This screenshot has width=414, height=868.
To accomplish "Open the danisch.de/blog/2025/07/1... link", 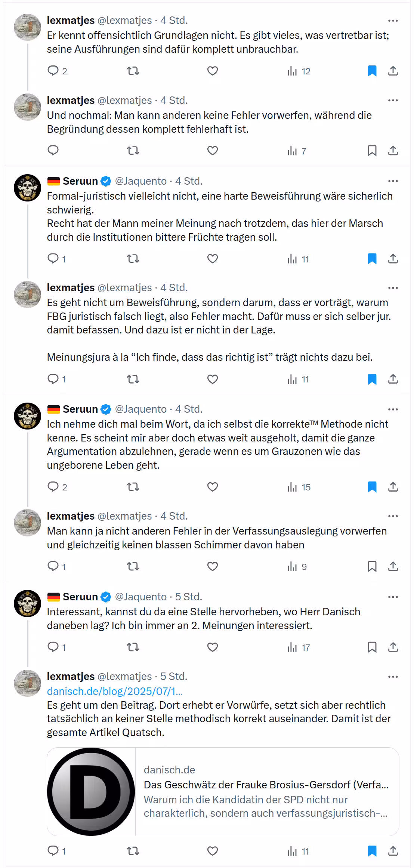I will point(115,691).
